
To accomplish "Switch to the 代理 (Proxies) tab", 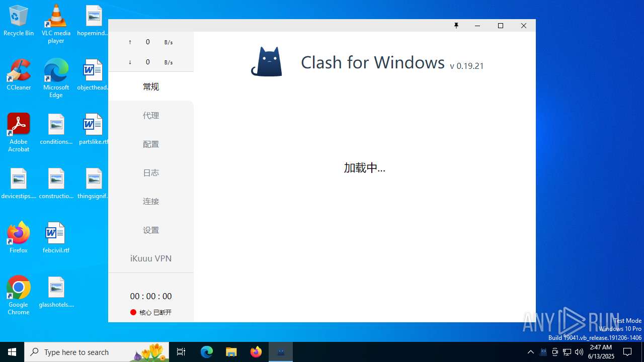I will (151, 115).
